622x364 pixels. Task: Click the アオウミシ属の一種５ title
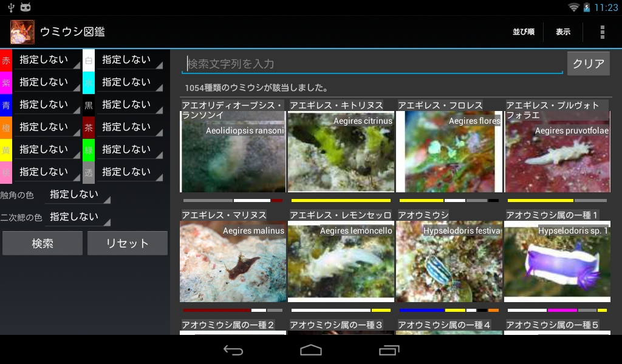coord(552,325)
